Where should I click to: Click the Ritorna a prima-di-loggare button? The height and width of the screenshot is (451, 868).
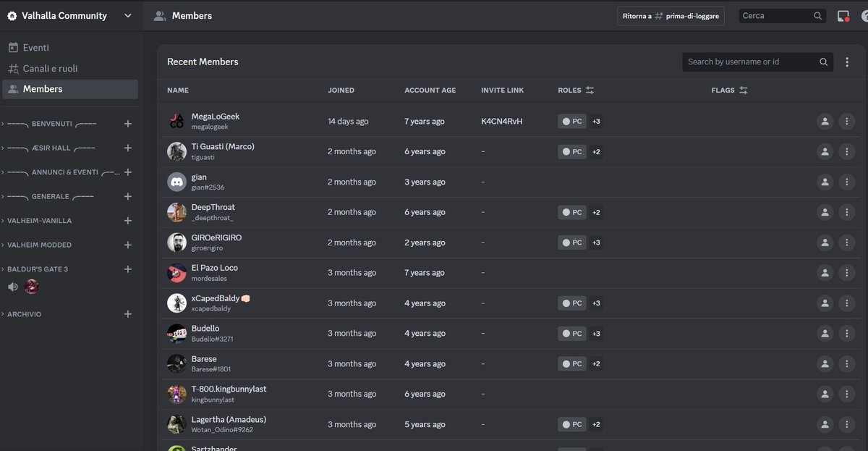(x=671, y=15)
